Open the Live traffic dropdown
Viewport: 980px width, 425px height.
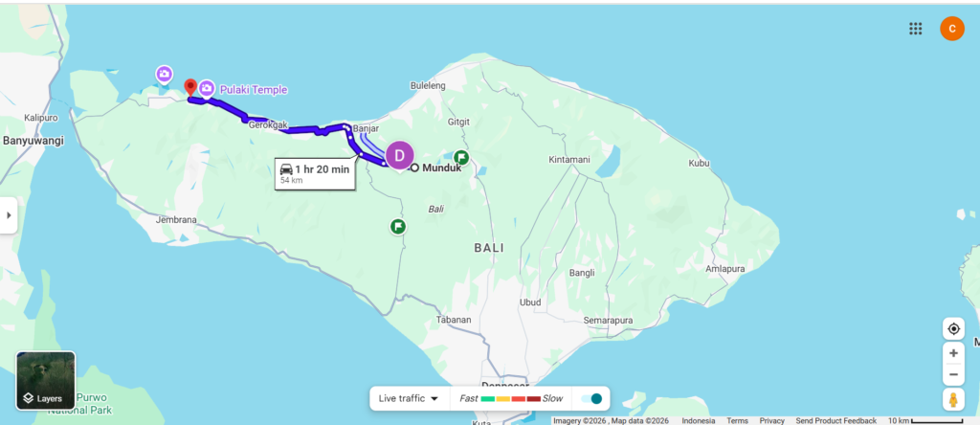[x=409, y=398]
